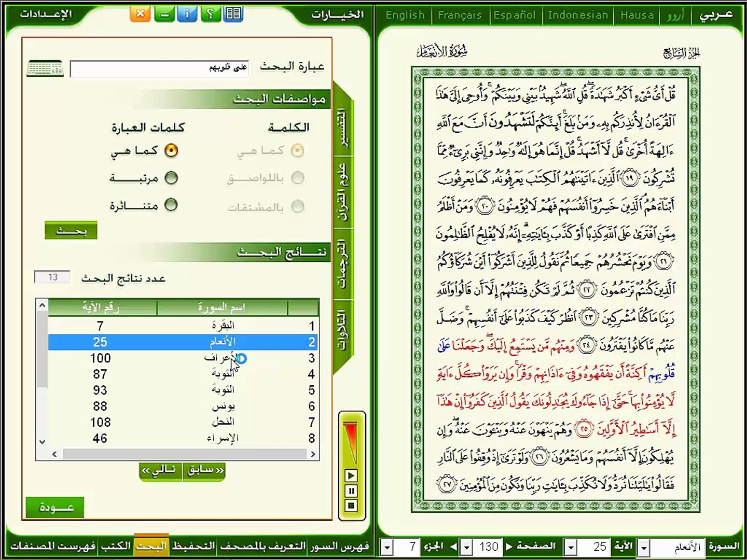Select the word option بالمشتقات
This screenshot has width=747, height=560.
tap(298, 206)
